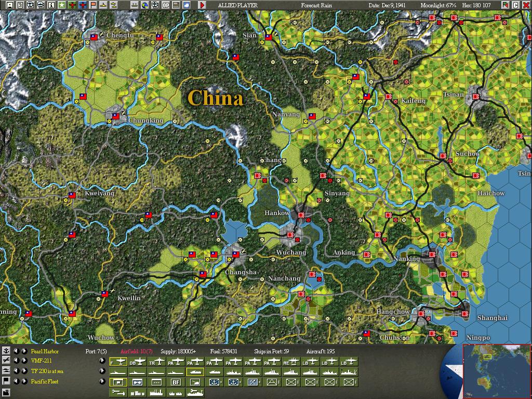Viewport: 532px width, 399px height.
Task: Go to previous air unit before VMF-211
Action: point(16,361)
